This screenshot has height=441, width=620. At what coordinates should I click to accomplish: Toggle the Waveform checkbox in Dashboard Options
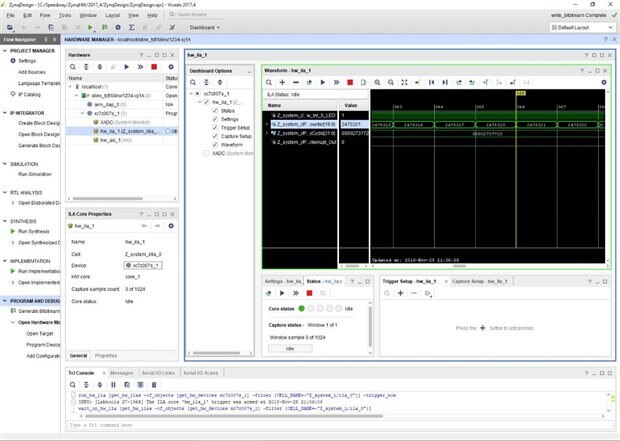(214, 145)
